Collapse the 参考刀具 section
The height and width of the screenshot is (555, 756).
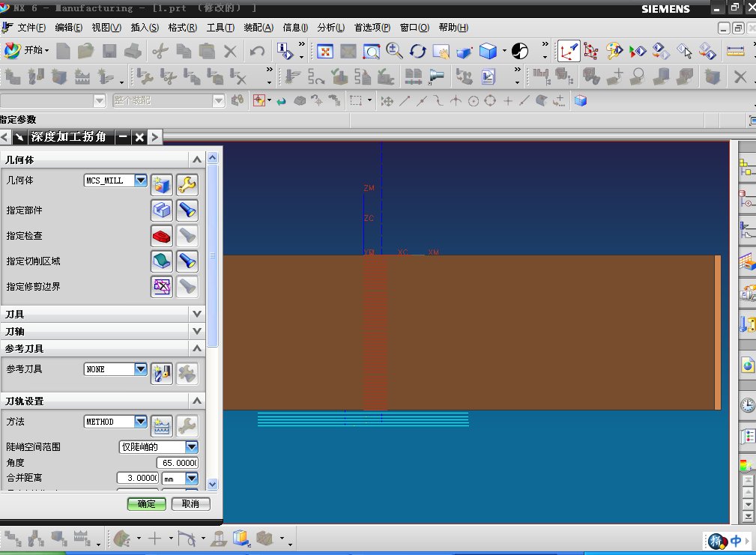pos(197,348)
